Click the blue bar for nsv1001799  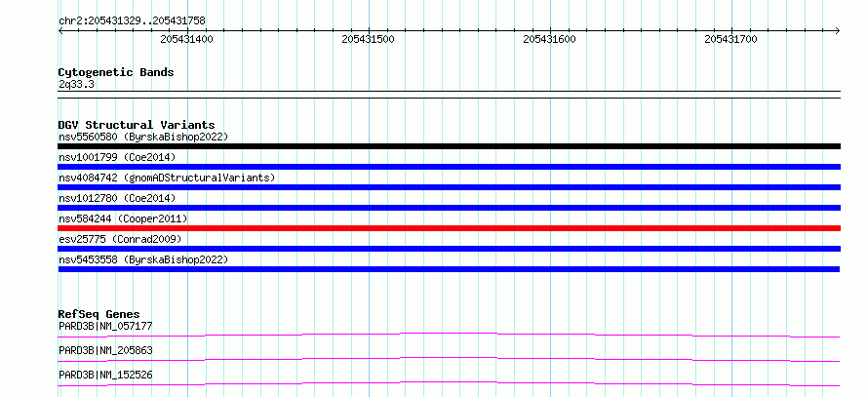click(450, 167)
